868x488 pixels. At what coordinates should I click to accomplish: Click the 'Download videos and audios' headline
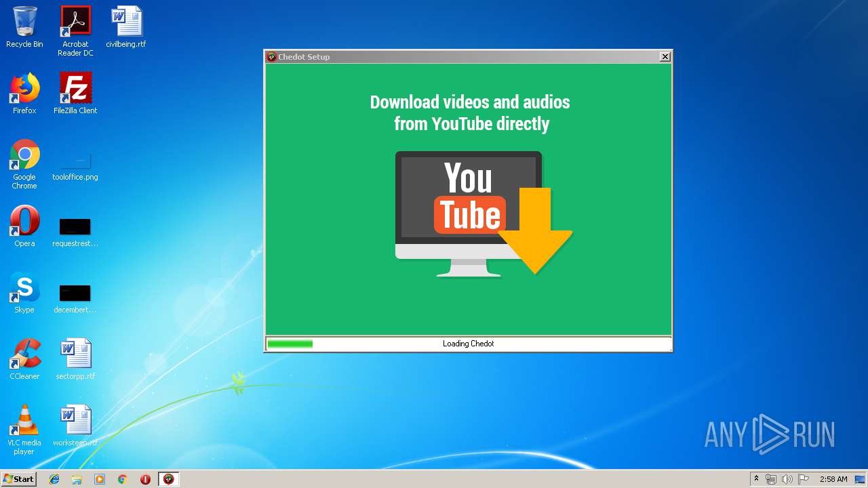point(470,113)
